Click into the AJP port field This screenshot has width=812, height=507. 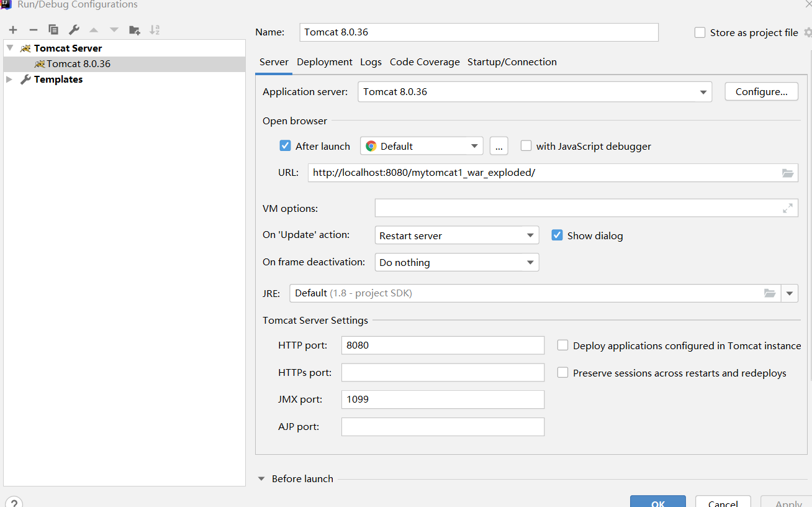(x=443, y=427)
